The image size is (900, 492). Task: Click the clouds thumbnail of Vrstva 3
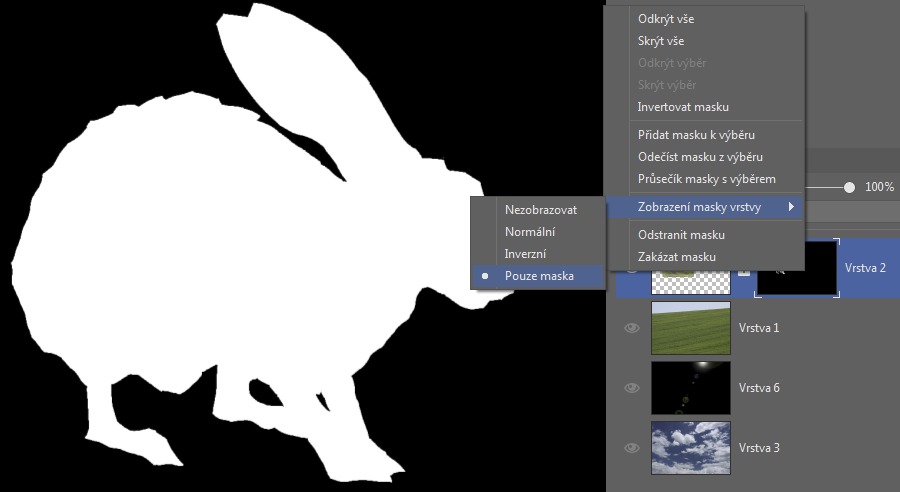pos(690,448)
